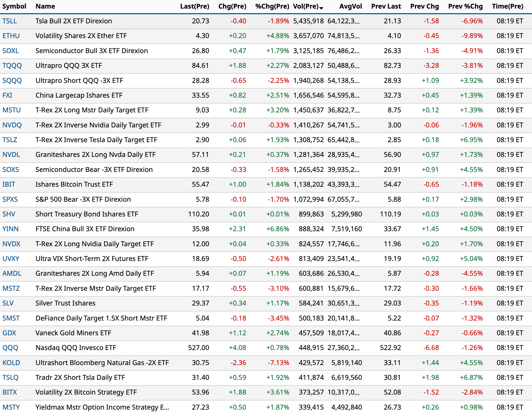
Task: Open the QQQ ticker link
Action: tap(10, 348)
